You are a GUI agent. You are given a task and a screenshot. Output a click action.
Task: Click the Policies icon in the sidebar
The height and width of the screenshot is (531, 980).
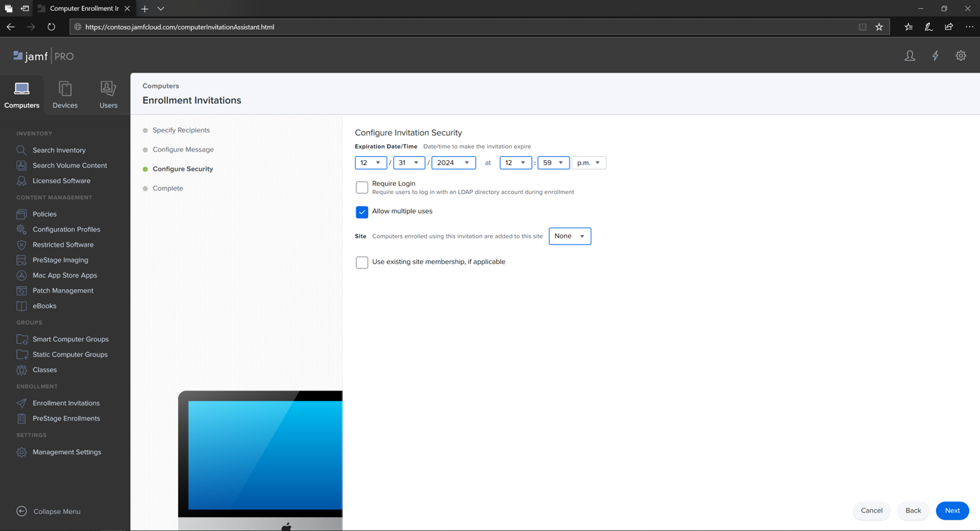coord(22,214)
